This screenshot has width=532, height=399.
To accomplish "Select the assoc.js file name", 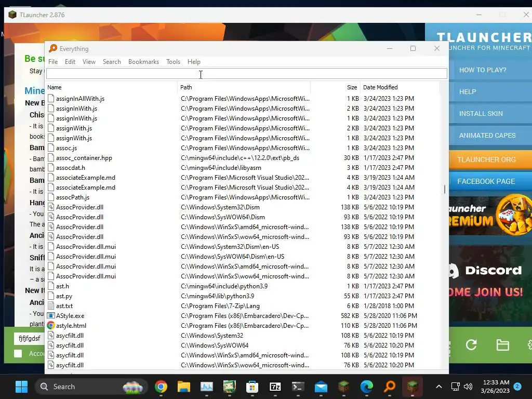I will point(66,148).
